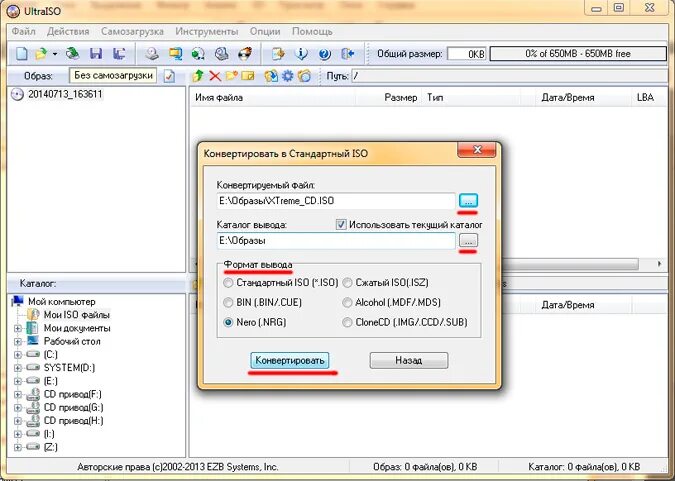Open the 'Инструменты' menu
Viewport: 675px width, 481px height.
point(207,31)
